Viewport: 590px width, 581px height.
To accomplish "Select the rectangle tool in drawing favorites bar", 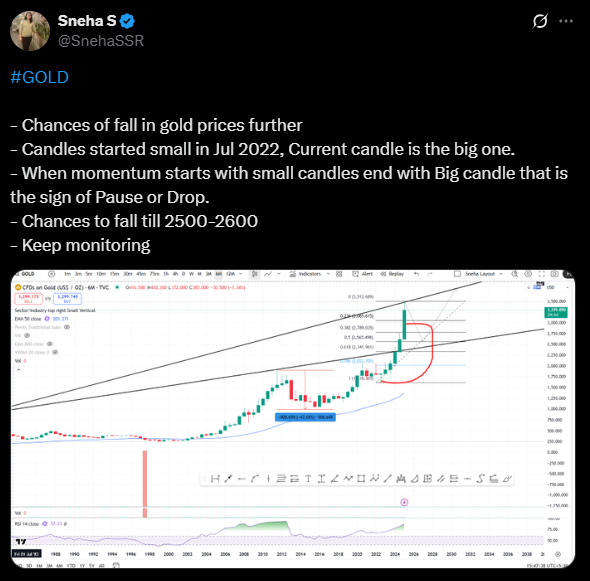I will pos(361,479).
